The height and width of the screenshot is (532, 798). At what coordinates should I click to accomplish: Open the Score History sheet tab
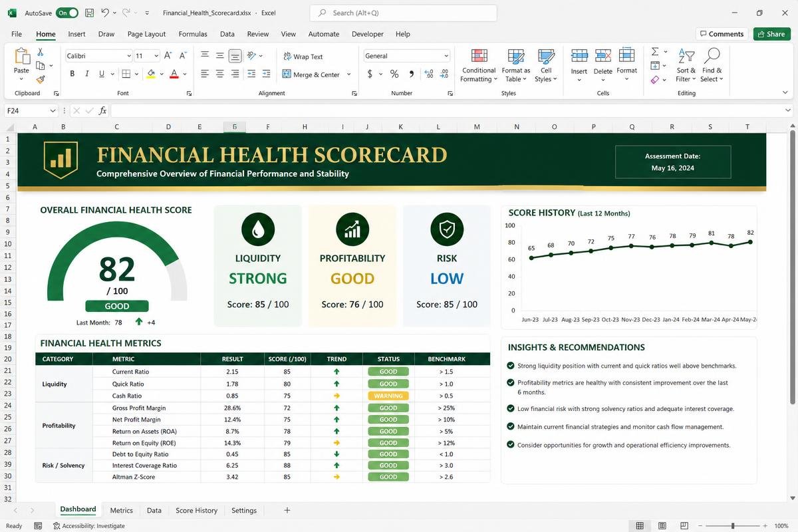(196, 511)
